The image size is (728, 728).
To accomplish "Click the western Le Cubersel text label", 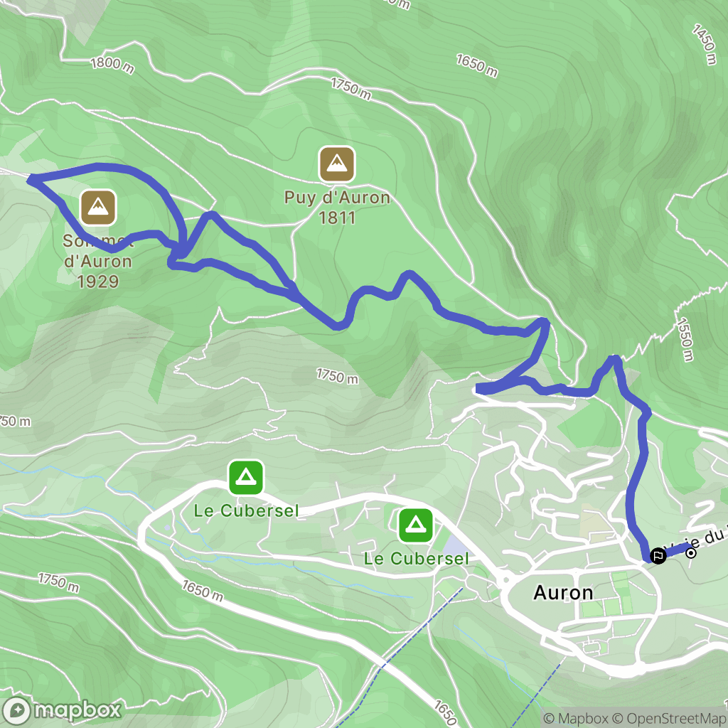I will point(246,510).
